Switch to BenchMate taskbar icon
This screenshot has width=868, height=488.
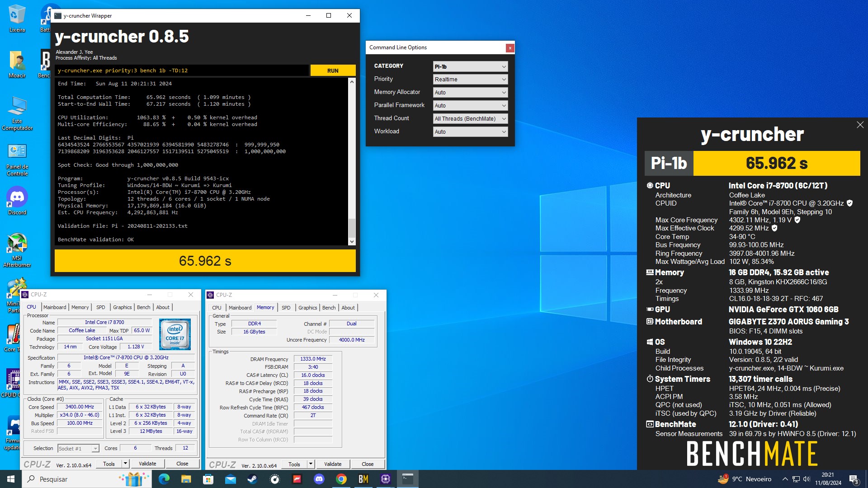coord(363,479)
